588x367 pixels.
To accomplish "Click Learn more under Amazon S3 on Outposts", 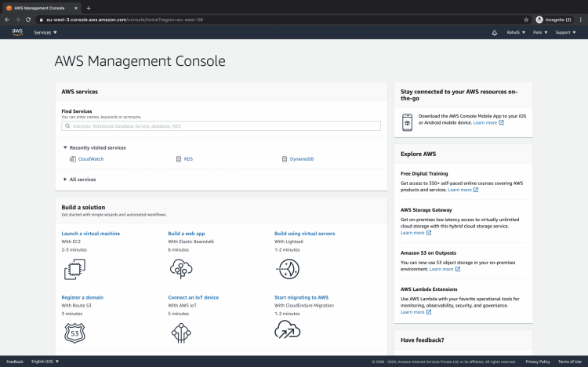I will point(441,269).
